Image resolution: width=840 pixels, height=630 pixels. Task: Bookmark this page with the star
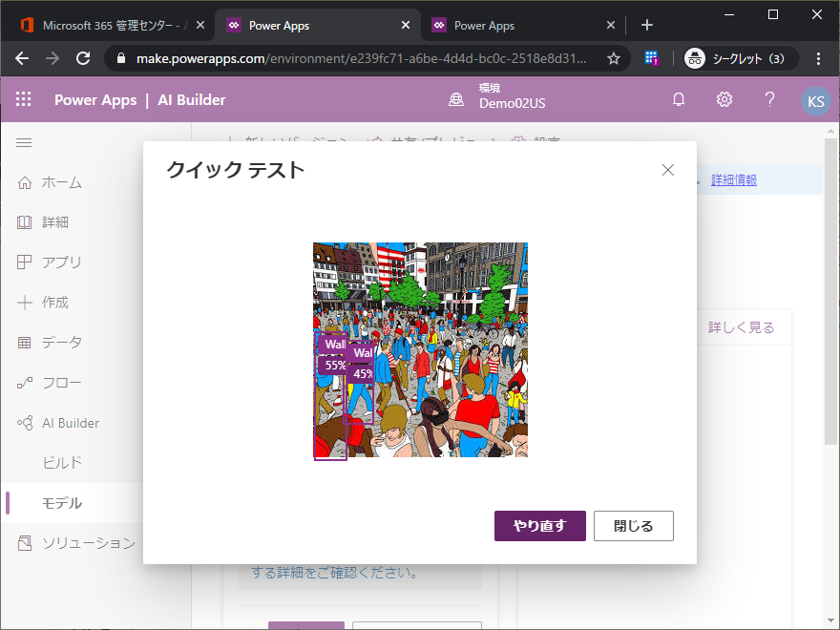coord(614,58)
